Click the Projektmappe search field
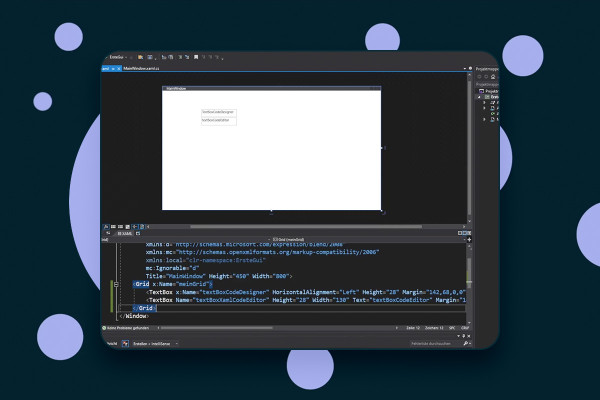Screen dimensions: 600x400 pos(488,84)
